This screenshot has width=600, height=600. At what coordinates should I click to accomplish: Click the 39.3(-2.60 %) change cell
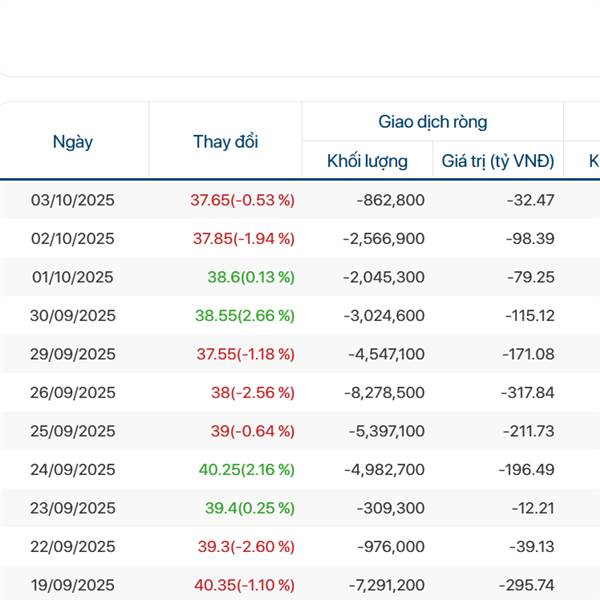click(x=244, y=547)
